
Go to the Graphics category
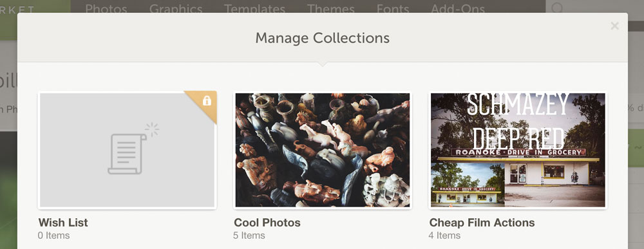[x=176, y=9]
